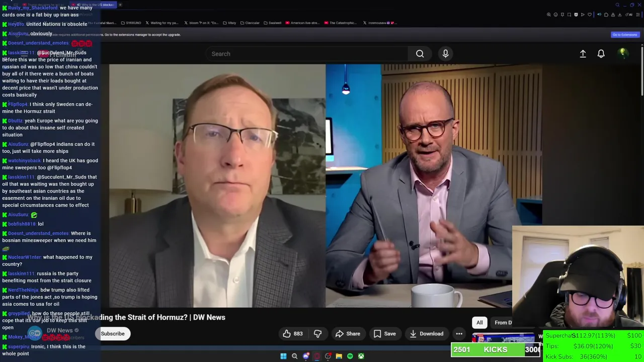Viewport: 644px width, 362px height.
Task: Click username NuclearW1nter in chat
Action: pos(24,257)
